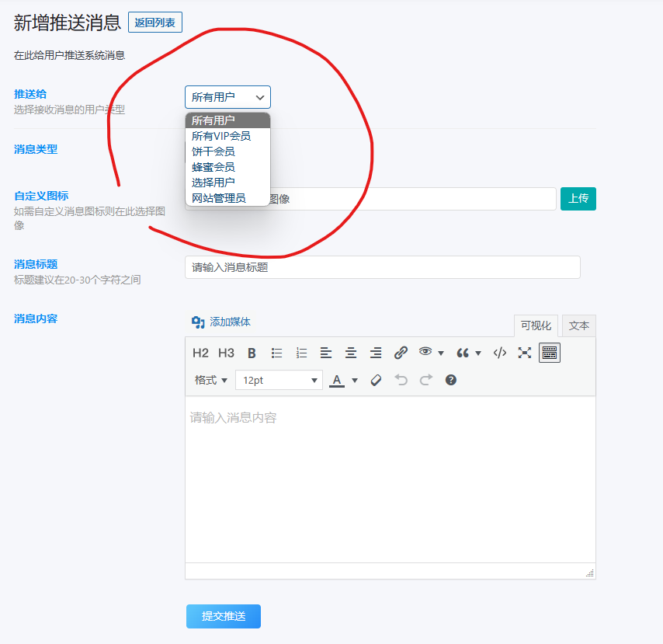Insert a numbered list
This screenshot has width=663, height=644.
point(301,353)
